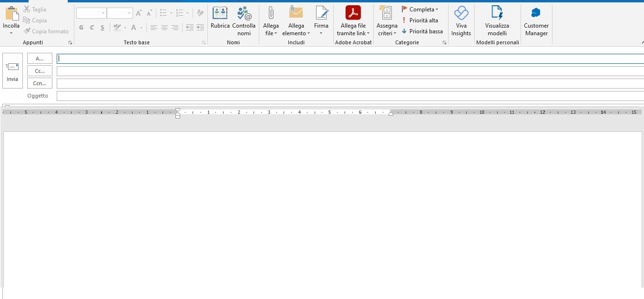Toggle underline S formatting
The height and width of the screenshot is (299, 644).
tap(102, 28)
